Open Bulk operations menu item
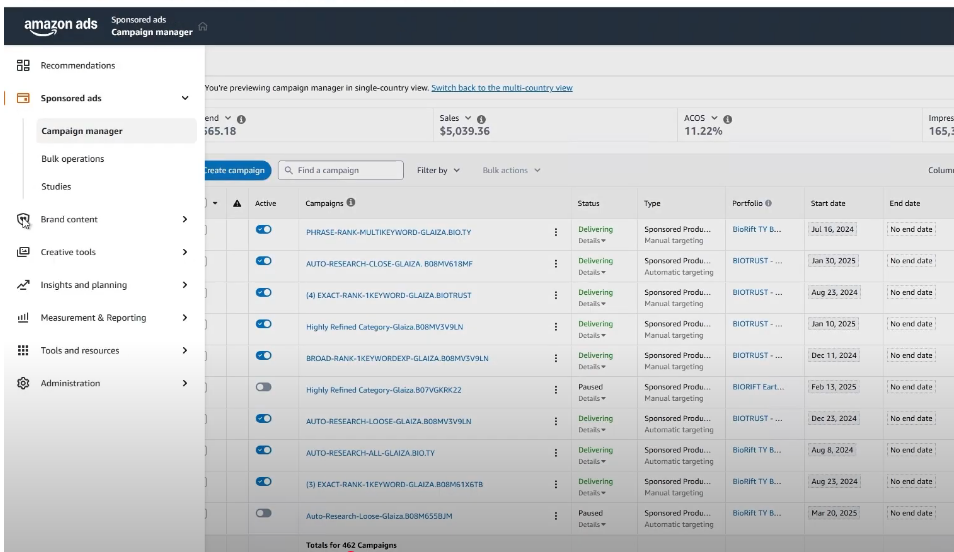The height and width of the screenshot is (552, 954). tap(72, 159)
